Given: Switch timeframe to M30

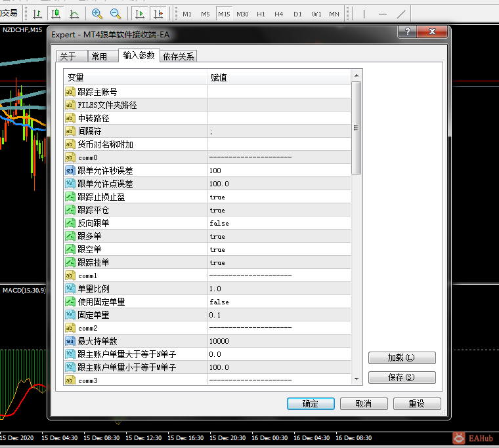Looking at the screenshot, I should (x=242, y=14).
